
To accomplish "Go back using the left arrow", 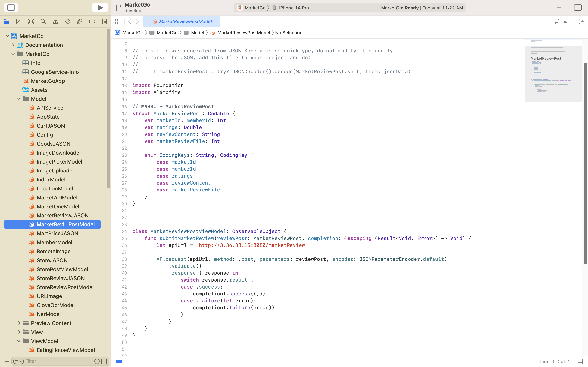I will (x=129, y=21).
